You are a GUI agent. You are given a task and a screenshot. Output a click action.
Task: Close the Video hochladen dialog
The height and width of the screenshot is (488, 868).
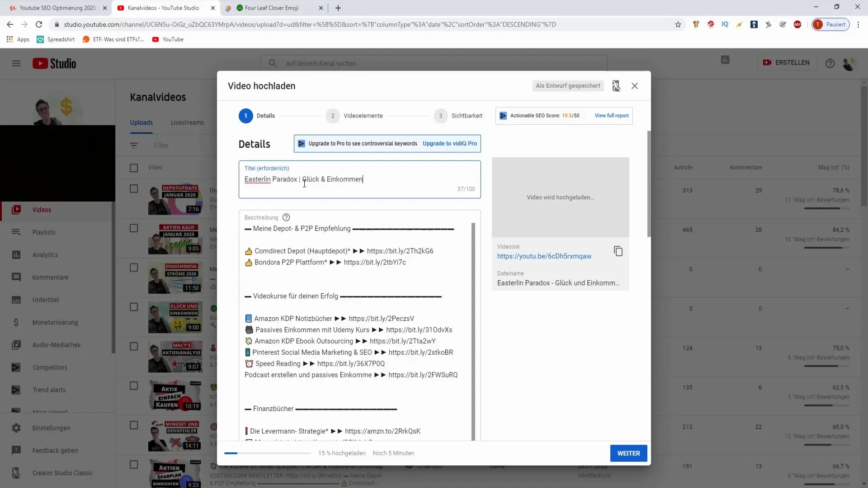click(635, 86)
